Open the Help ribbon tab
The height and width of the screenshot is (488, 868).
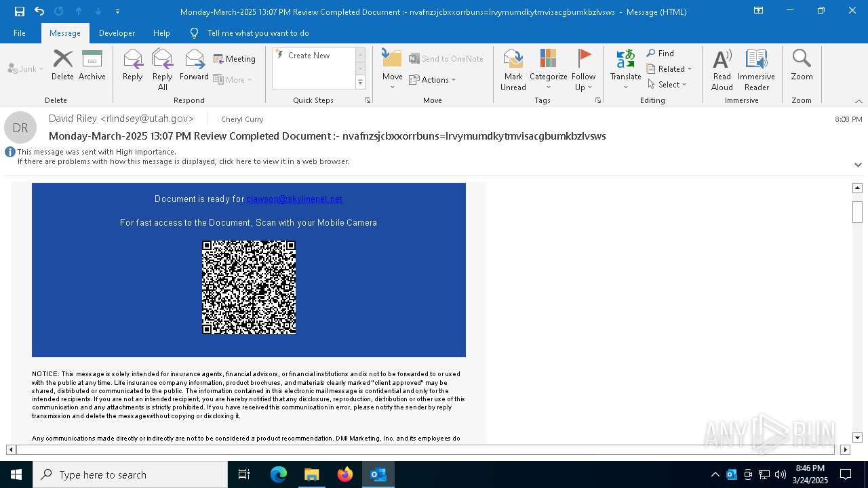coord(161,33)
